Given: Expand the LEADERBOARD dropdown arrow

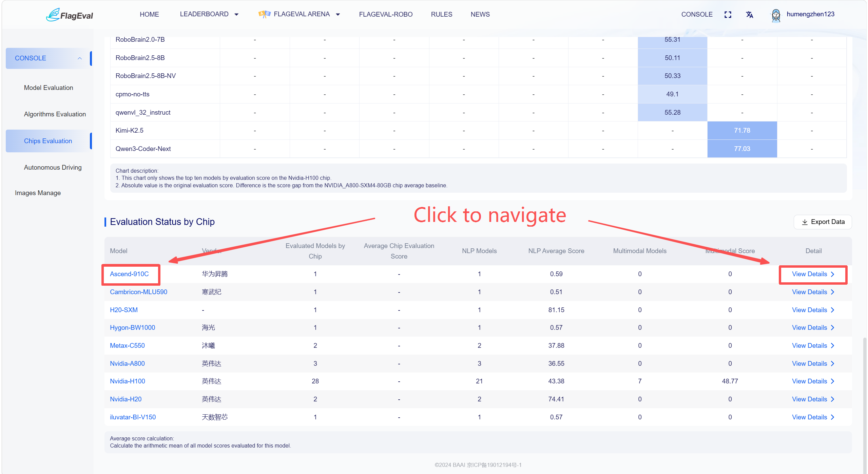Looking at the screenshot, I should (x=236, y=15).
